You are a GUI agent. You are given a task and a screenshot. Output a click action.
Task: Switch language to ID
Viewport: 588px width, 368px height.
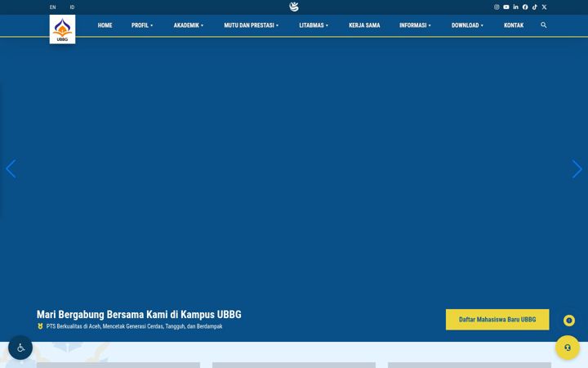pyautogui.click(x=72, y=7)
